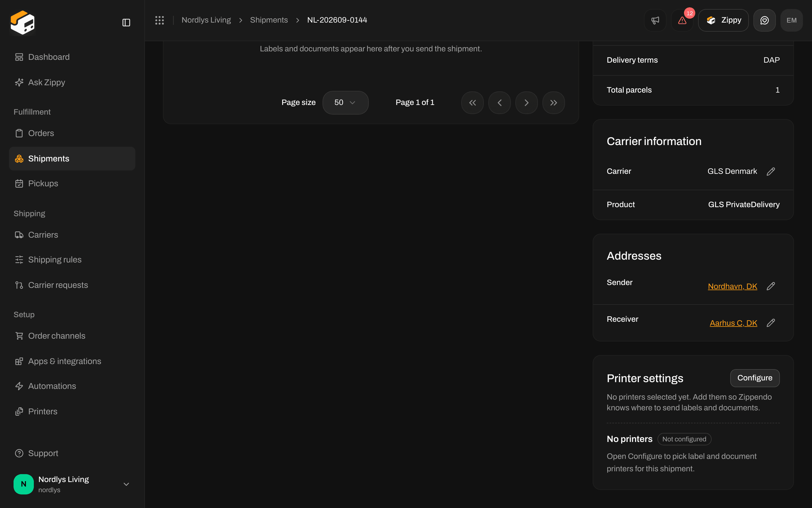The width and height of the screenshot is (812, 508).
Task: View the alerts warning icon with badge 12
Action: click(x=682, y=20)
